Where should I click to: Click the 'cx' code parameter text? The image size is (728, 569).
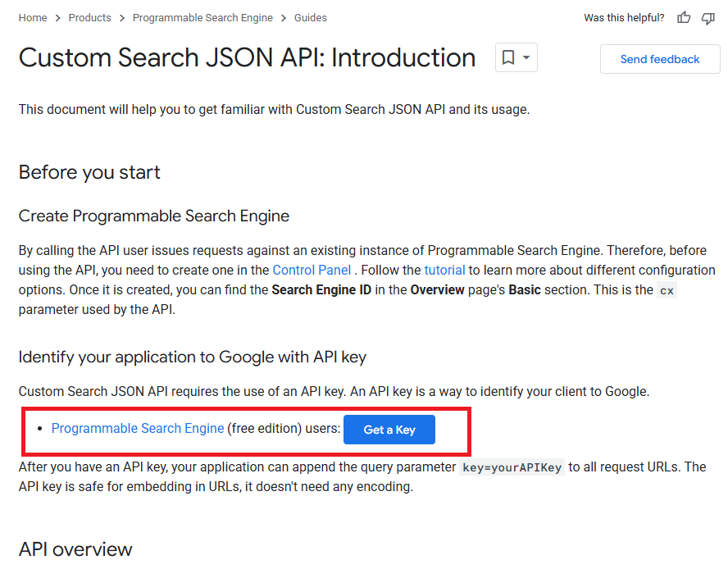[x=667, y=290]
